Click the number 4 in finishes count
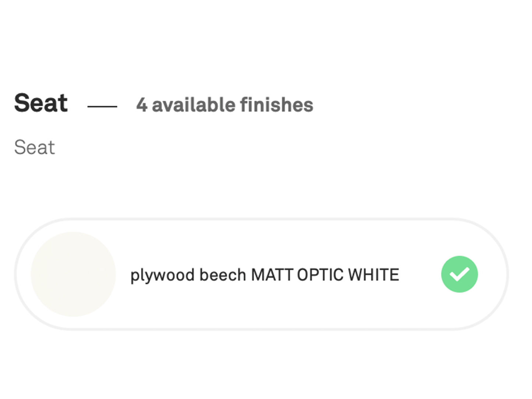Viewport: 532px width, 399px height. pyautogui.click(x=142, y=105)
